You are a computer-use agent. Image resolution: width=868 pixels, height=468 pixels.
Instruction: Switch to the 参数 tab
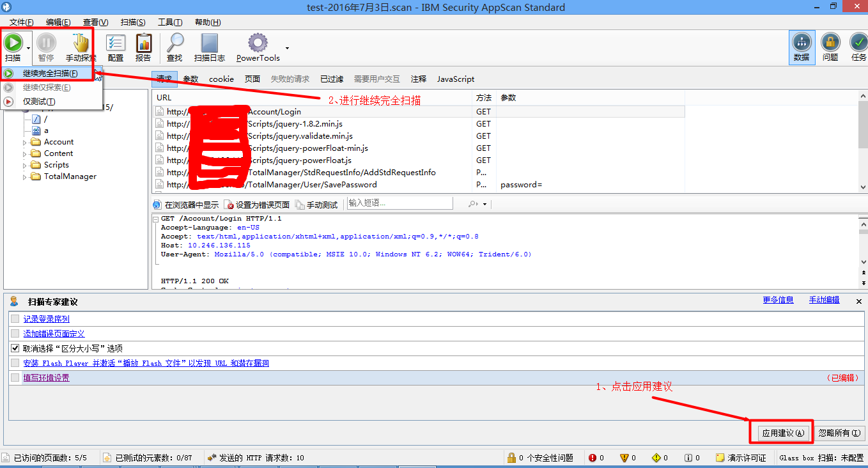(x=191, y=79)
